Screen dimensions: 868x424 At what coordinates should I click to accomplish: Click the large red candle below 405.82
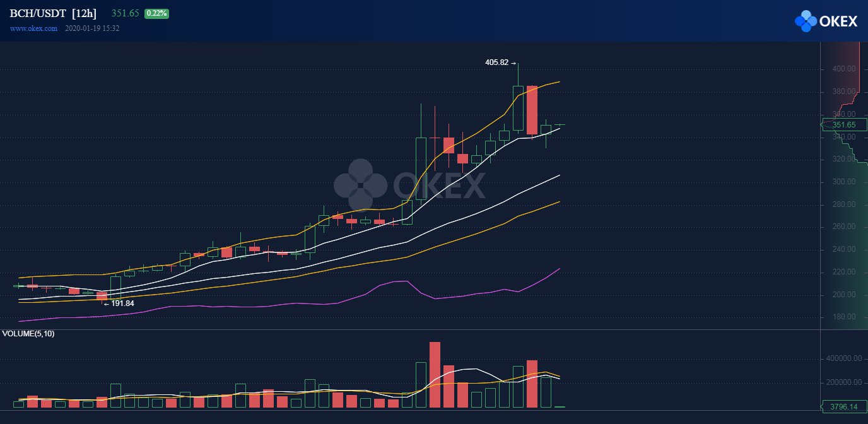point(532,110)
